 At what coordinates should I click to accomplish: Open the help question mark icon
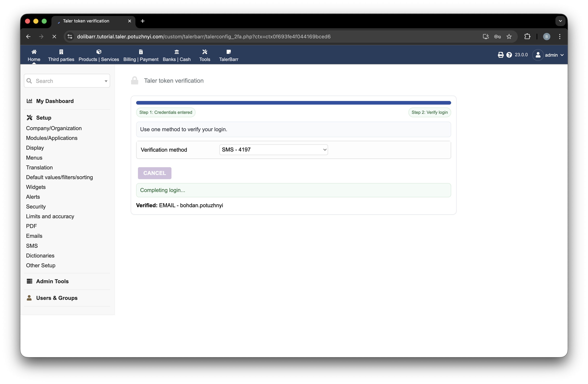point(509,55)
